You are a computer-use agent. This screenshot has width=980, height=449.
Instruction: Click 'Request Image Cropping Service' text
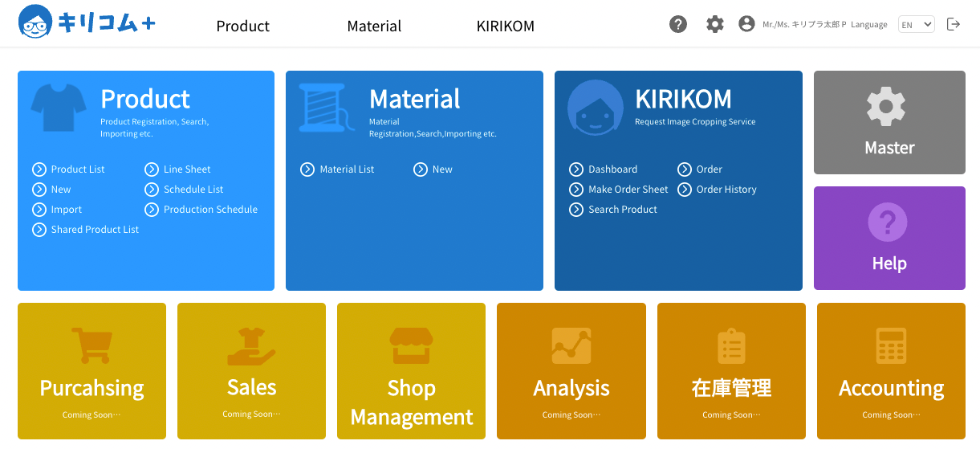[x=695, y=122]
